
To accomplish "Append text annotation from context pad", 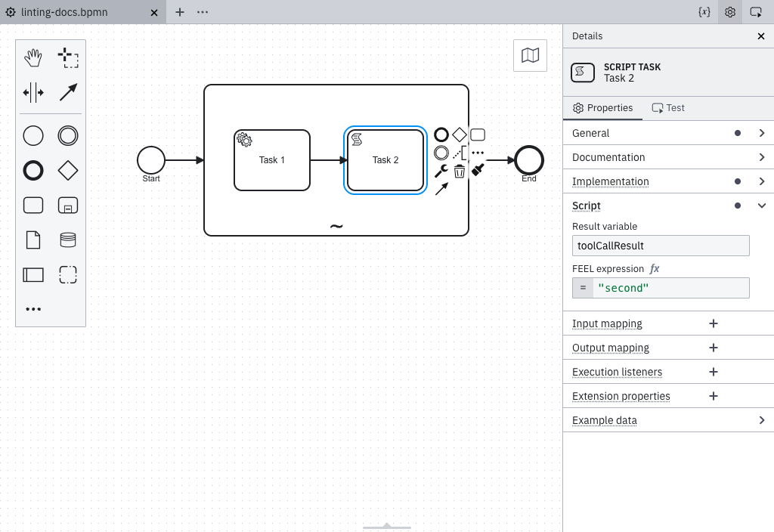I will tap(460, 153).
